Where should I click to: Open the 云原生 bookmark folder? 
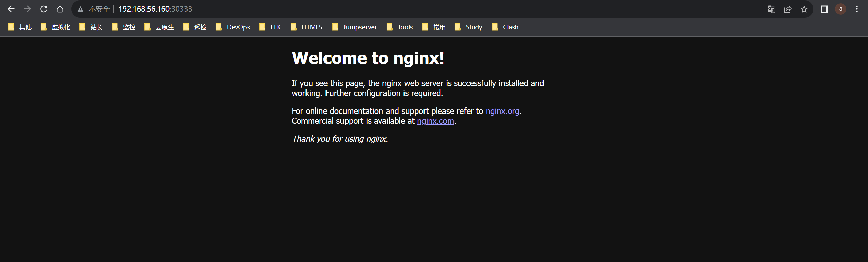[159, 27]
